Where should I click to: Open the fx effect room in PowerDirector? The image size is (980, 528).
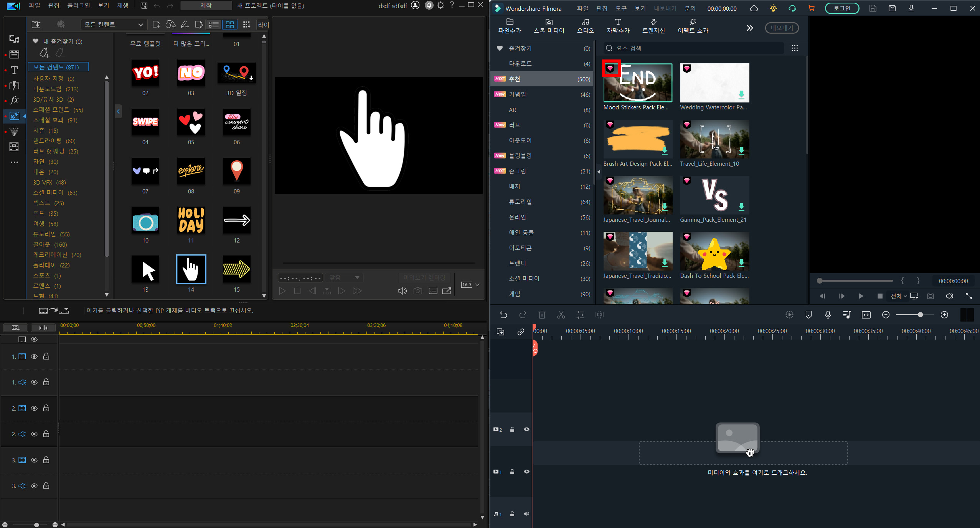(x=14, y=100)
